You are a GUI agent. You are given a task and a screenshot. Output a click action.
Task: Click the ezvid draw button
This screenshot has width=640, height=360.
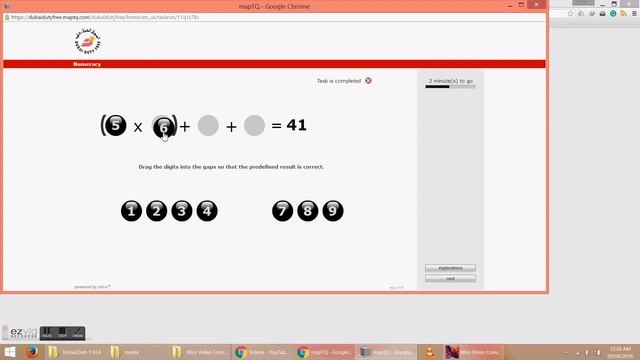pos(78,333)
